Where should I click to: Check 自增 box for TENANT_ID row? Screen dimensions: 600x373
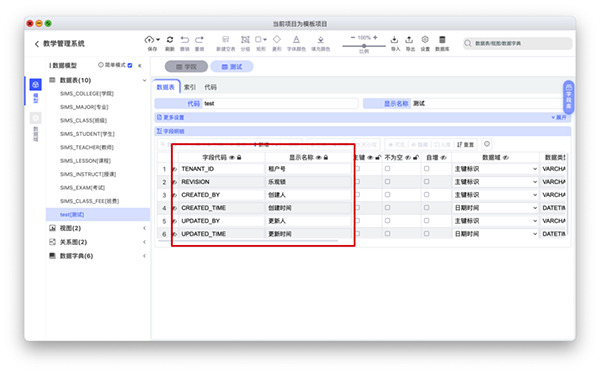pyautogui.click(x=426, y=169)
